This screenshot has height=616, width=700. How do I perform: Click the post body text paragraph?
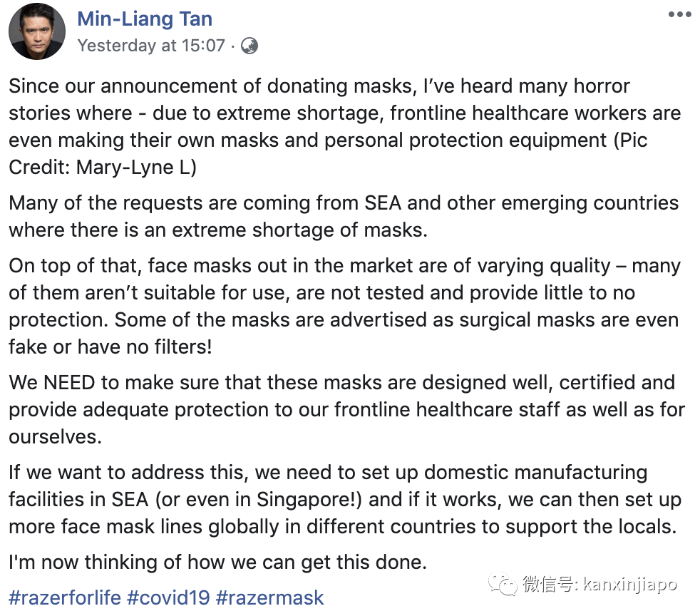point(342,292)
